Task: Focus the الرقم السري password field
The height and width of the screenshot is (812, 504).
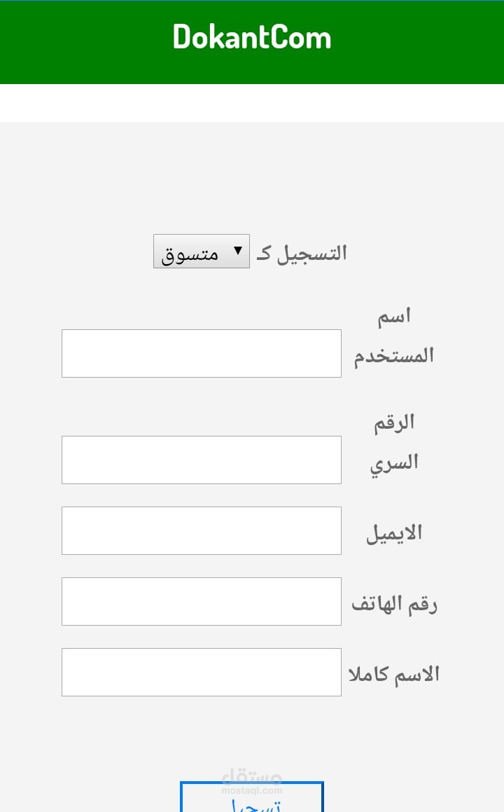Action: click(202, 460)
